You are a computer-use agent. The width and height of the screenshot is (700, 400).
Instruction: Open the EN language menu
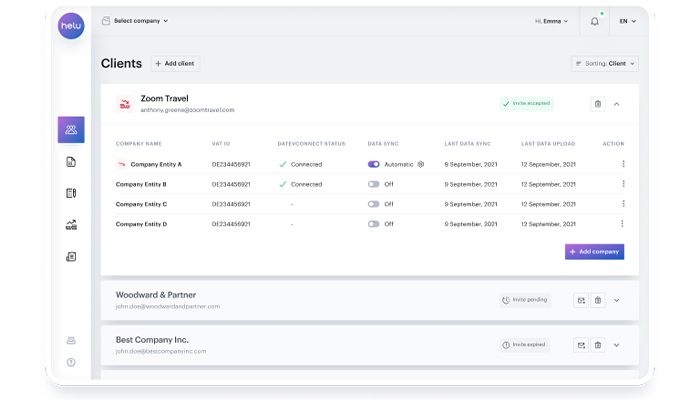coord(627,20)
